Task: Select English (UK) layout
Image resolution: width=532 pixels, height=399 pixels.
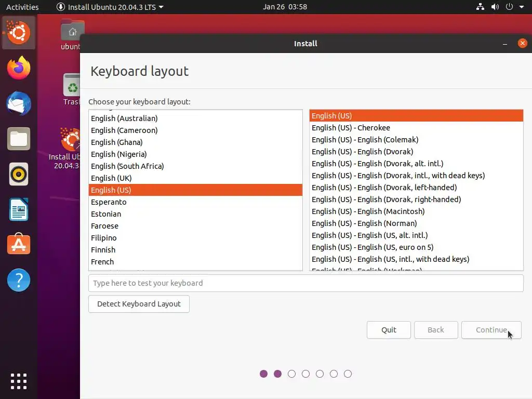Action: click(195, 178)
